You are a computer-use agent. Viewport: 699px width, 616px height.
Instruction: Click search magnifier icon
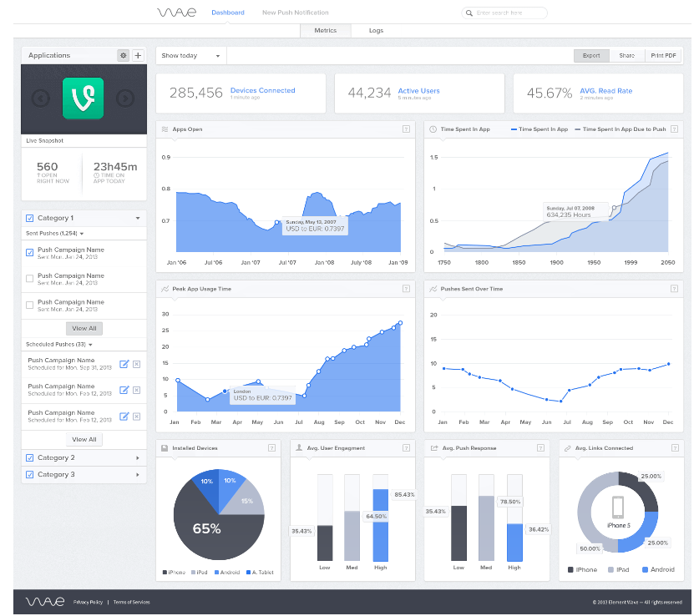(469, 13)
